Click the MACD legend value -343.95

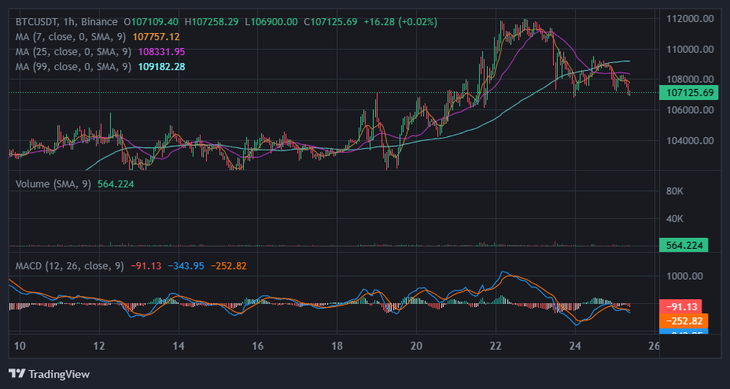(x=186, y=266)
